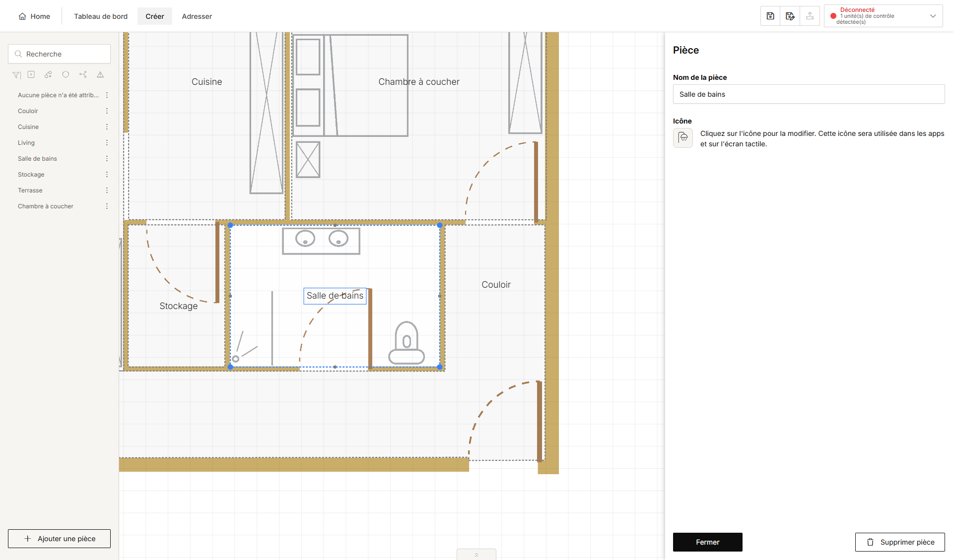
Task: Open options menu for Stockage row
Action: tap(107, 175)
